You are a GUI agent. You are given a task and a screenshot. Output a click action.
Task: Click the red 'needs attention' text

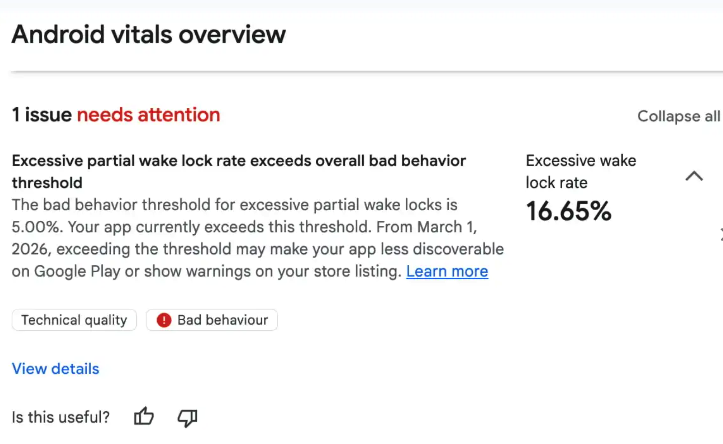click(148, 115)
